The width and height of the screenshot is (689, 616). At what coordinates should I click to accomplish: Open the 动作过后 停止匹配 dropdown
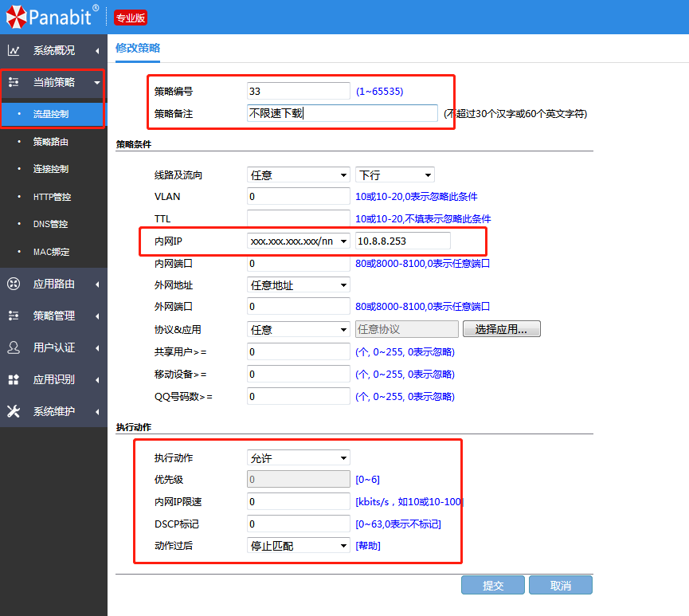click(x=298, y=545)
